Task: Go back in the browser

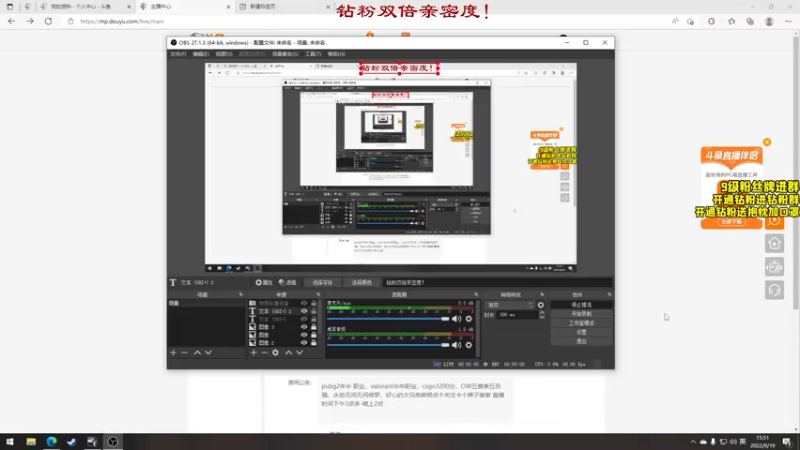Action: pyautogui.click(x=12, y=21)
